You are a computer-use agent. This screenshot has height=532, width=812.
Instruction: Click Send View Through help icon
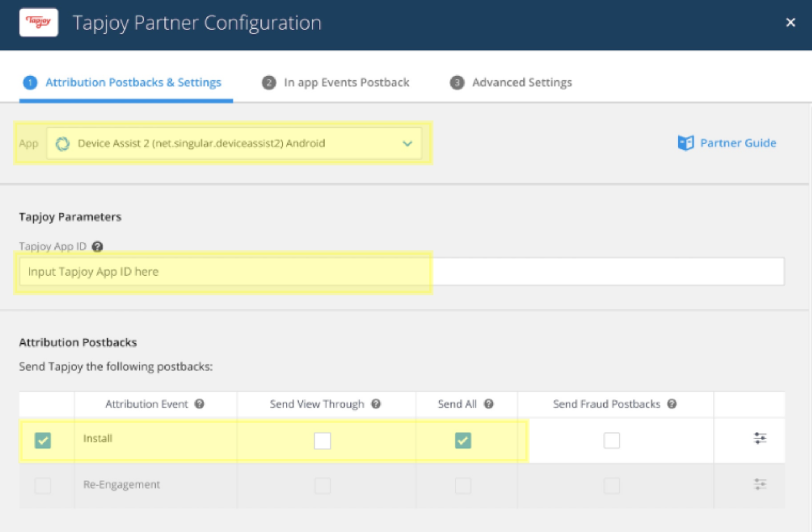point(376,404)
